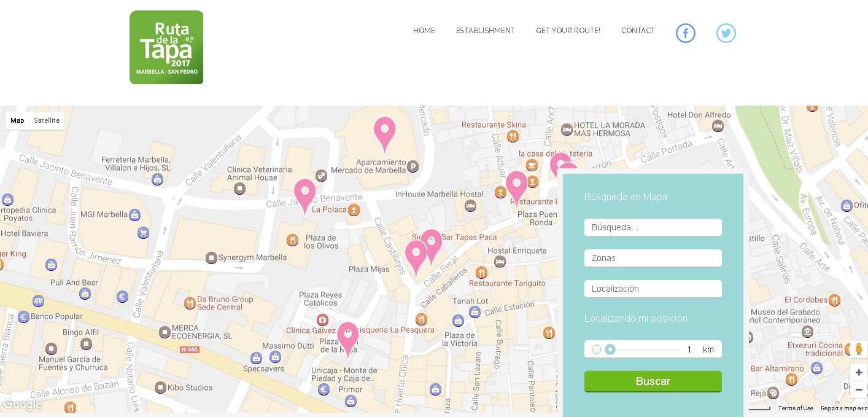Expand the Localización dropdown
Screen dimensions: 868x417
click(653, 289)
